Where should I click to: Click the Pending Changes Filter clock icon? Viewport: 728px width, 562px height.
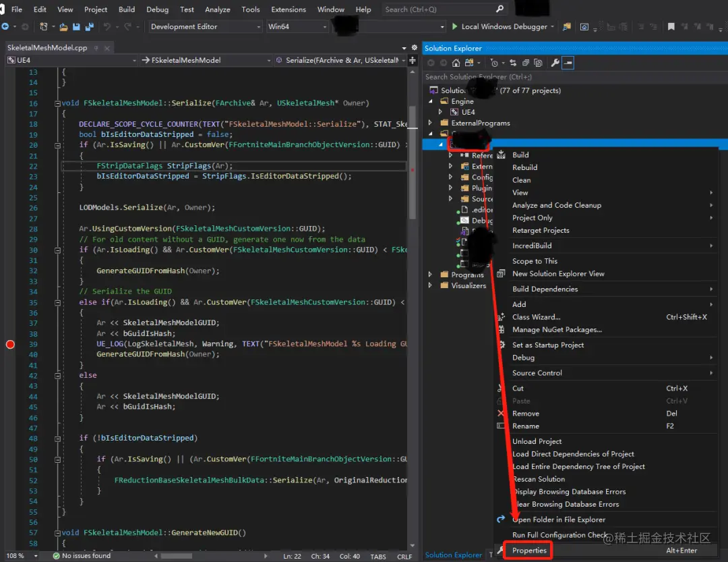[x=494, y=63]
